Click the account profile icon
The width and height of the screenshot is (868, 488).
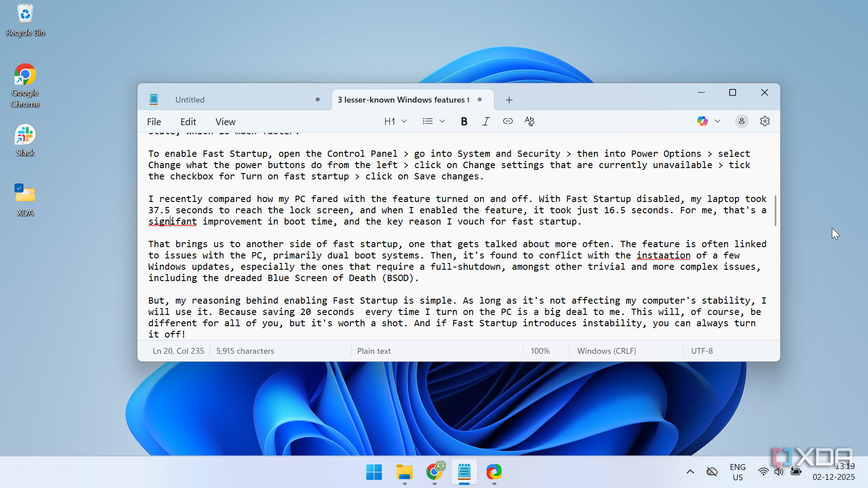point(741,121)
